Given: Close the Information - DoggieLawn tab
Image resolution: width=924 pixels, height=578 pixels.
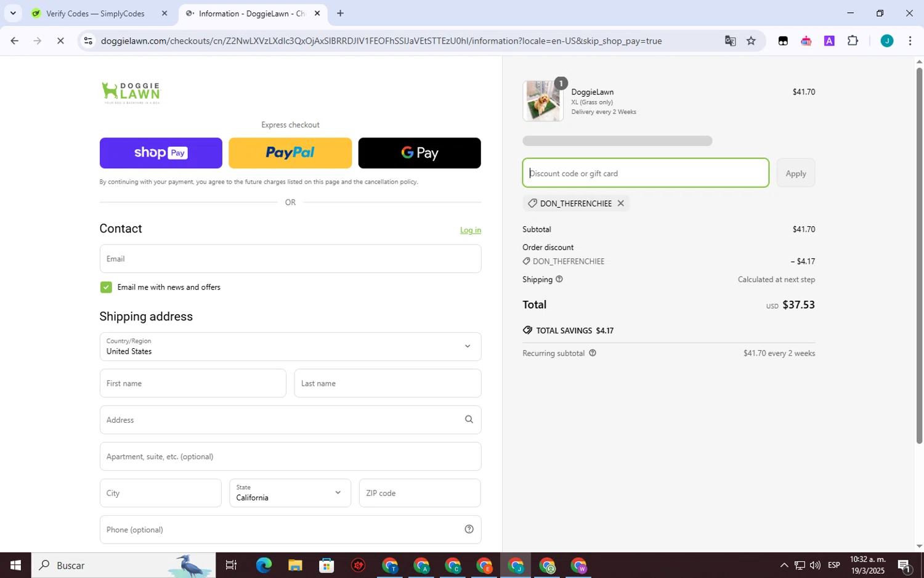Looking at the screenshot, I should point(317,14).
